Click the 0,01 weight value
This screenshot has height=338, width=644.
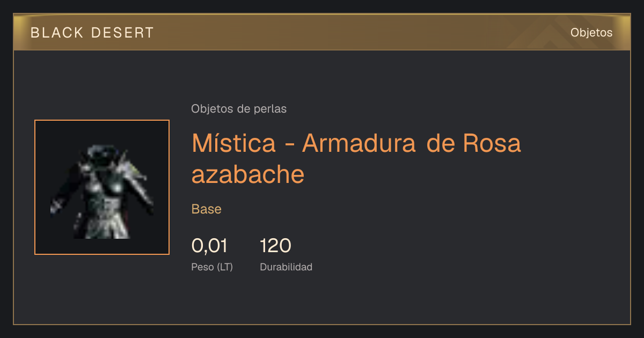[x=209, y=246]
